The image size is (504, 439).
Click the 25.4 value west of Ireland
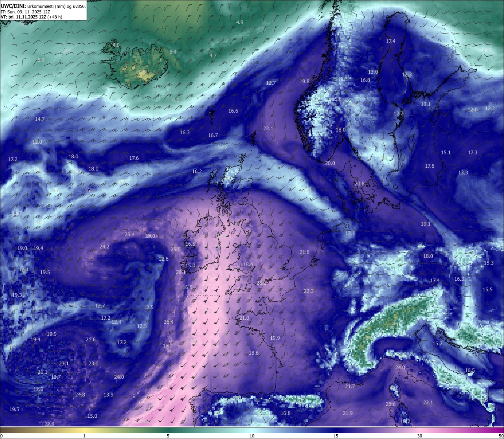tap(130, 235)
